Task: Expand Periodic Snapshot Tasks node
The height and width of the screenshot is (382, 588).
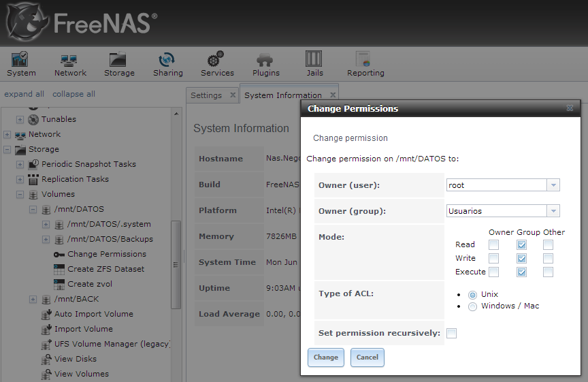Action: coord(20,164)
